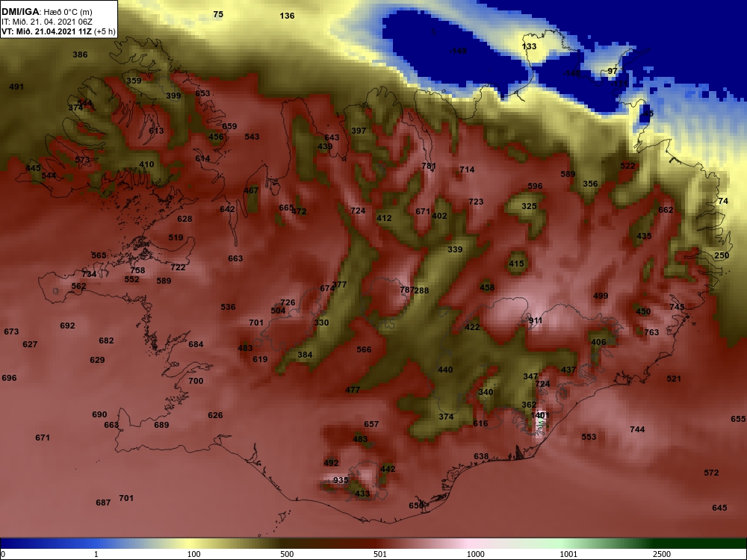The height and width of the screenshot is (560, 747).
Task: Click the map value 386
Action: 80,55
